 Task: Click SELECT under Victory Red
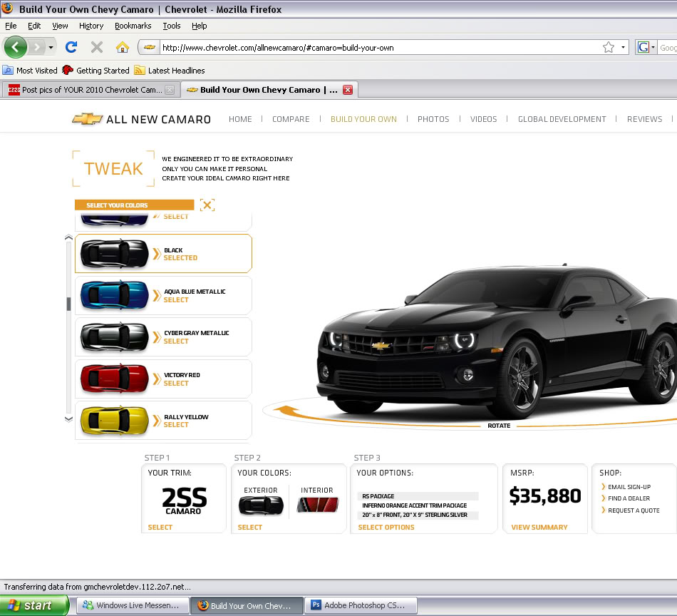coord(176,383)
